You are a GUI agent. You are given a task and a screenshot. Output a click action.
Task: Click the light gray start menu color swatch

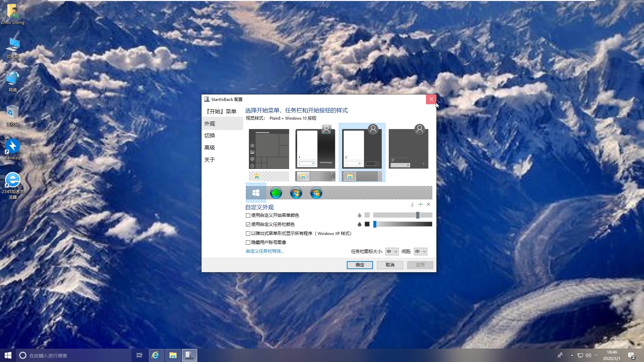pos(367,215)
